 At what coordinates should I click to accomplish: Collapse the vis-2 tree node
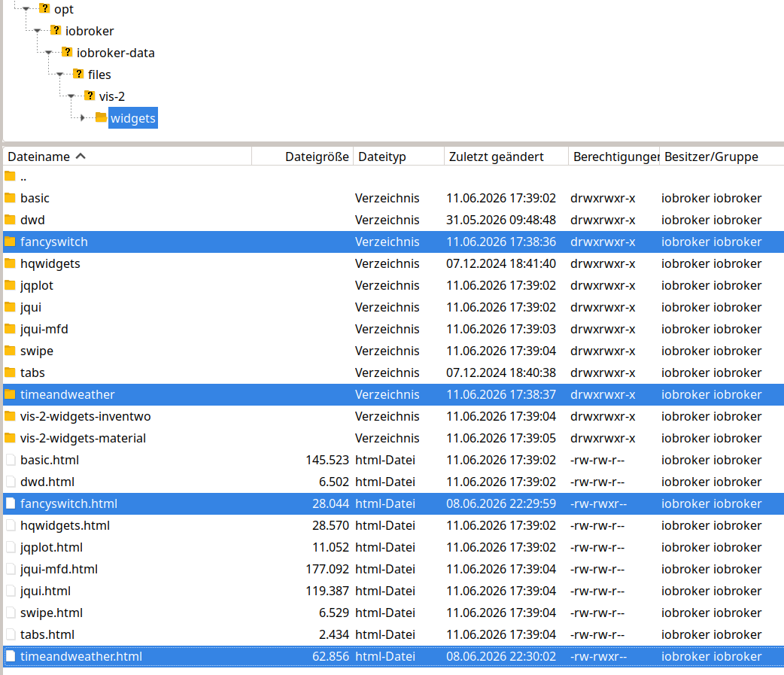[x=71, y=96]
